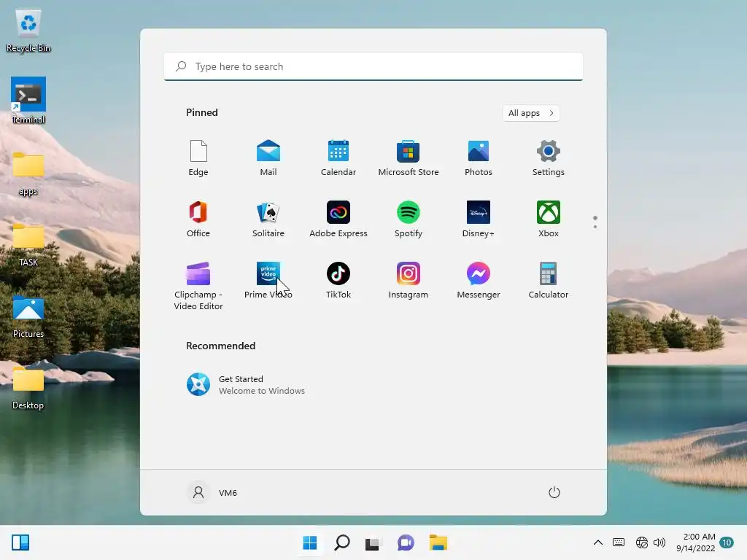Open Task View on the taskbar
The image size is (747, 560).
373,542
